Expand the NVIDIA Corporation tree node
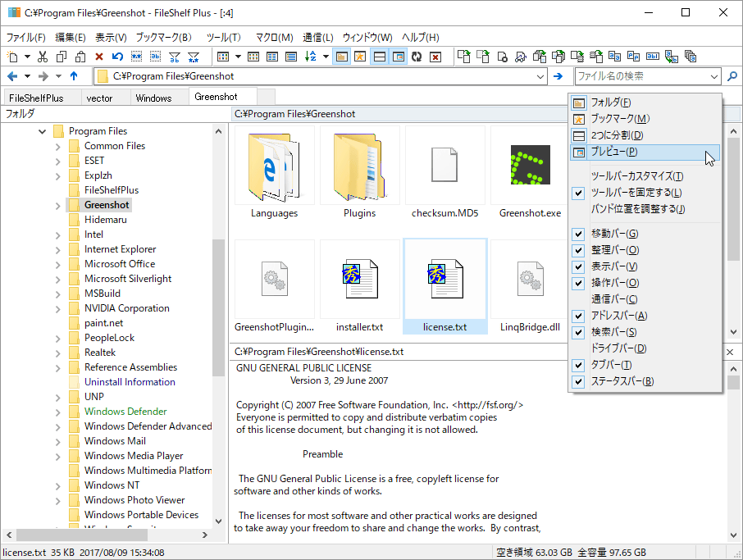The height and width of the screenshot is (560, 743). pos(57,309)
